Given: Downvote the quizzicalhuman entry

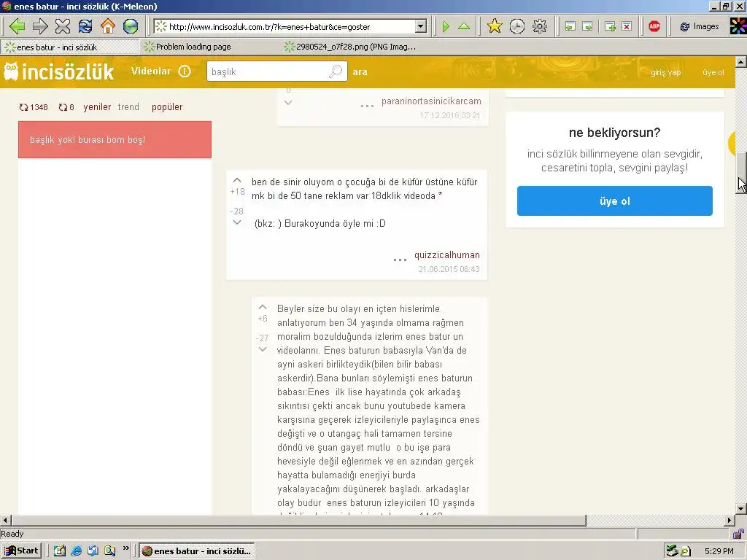Looking at the screenshot, I should pyautogui.click(x=237, y=222).
